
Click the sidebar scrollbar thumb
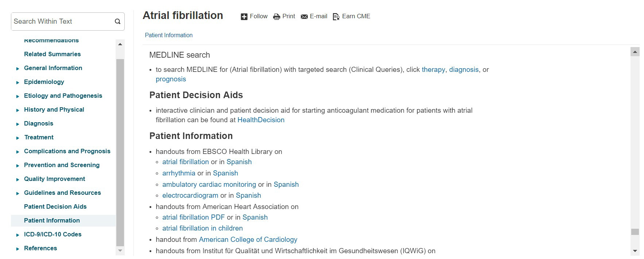120,152
